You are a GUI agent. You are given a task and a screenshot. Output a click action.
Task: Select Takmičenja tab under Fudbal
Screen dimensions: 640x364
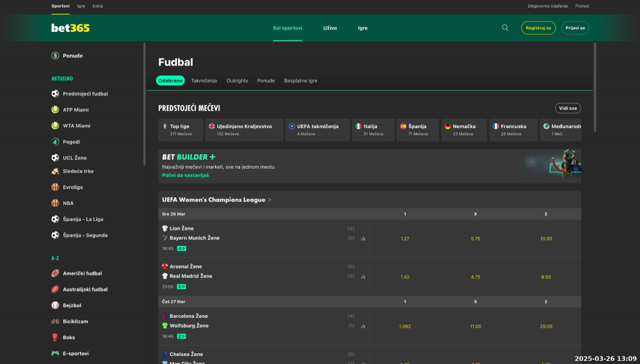point(204,81)
